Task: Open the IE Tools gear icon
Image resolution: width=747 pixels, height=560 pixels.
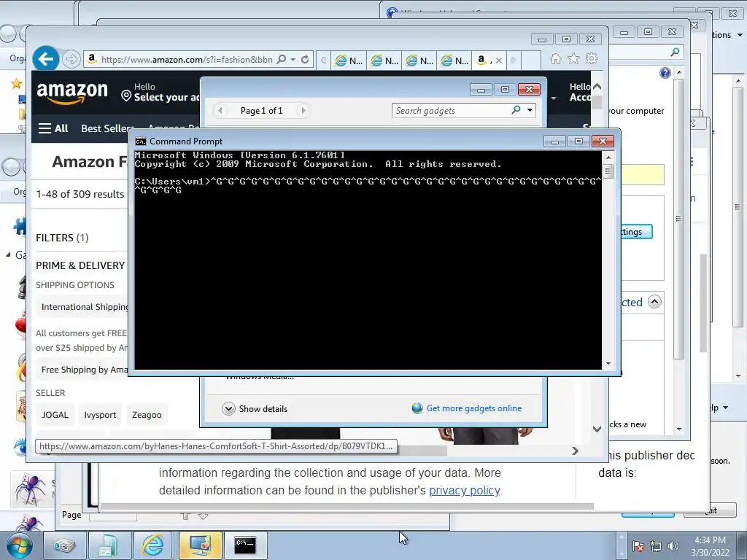Action: (x=592, y=58)
